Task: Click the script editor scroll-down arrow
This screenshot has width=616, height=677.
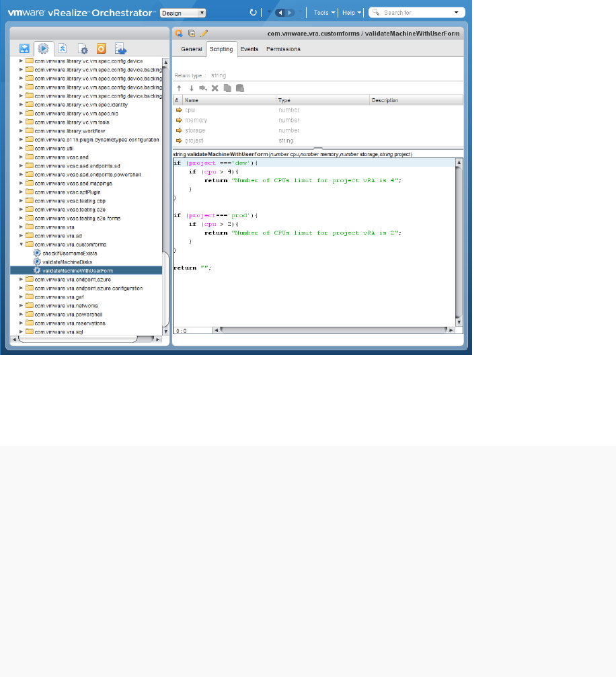Action: [459, 323]
